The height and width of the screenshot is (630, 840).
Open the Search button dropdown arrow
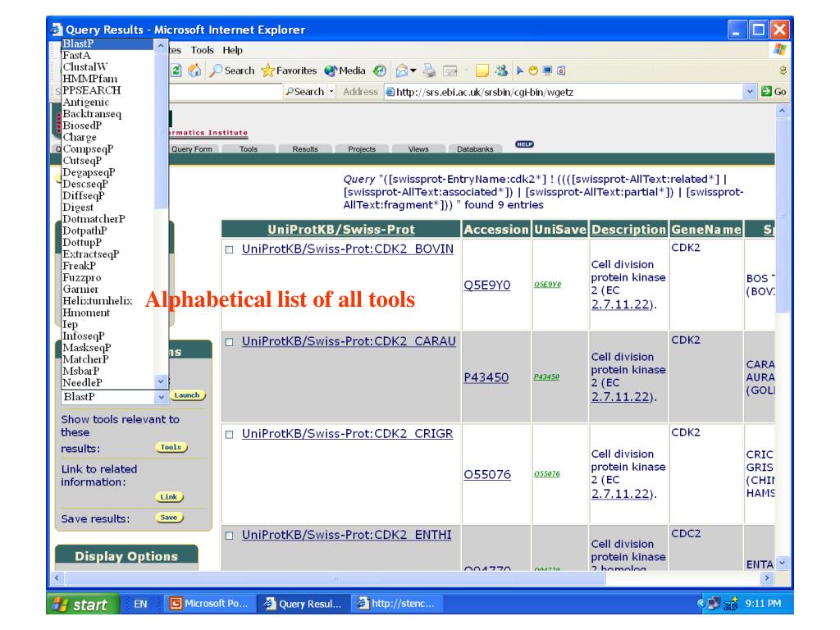click(x=331, y=92)
